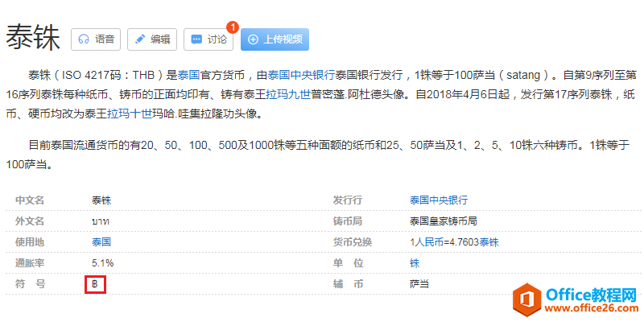The width and height of the screenshot is (644, 322).
Task: Select the 泰国皇家铸币局 value
Action: pos(444,221)
